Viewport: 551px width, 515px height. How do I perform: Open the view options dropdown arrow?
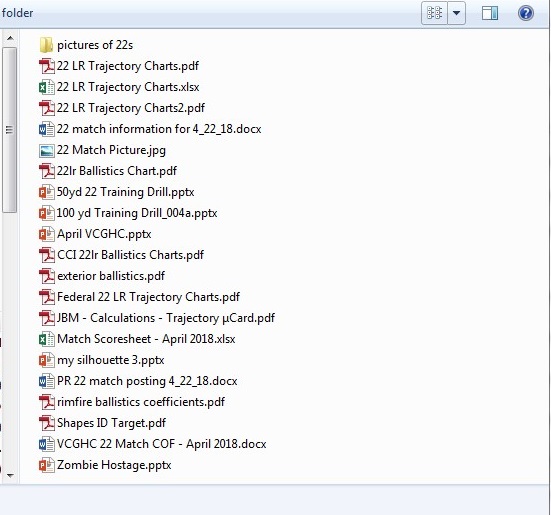(456, 13)
